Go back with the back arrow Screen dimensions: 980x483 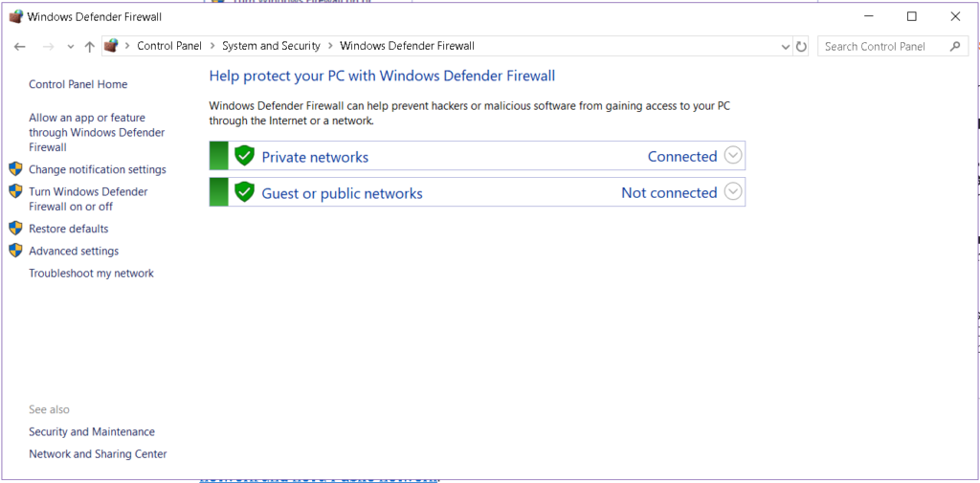pyautogui.click(x=19, y=46)
